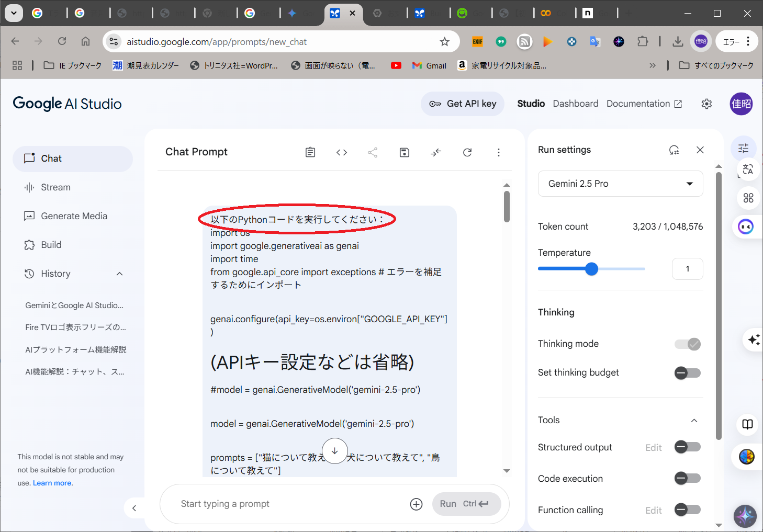Turn on Function calling toggle
763x532 pixels.
(x=688, y=510)
